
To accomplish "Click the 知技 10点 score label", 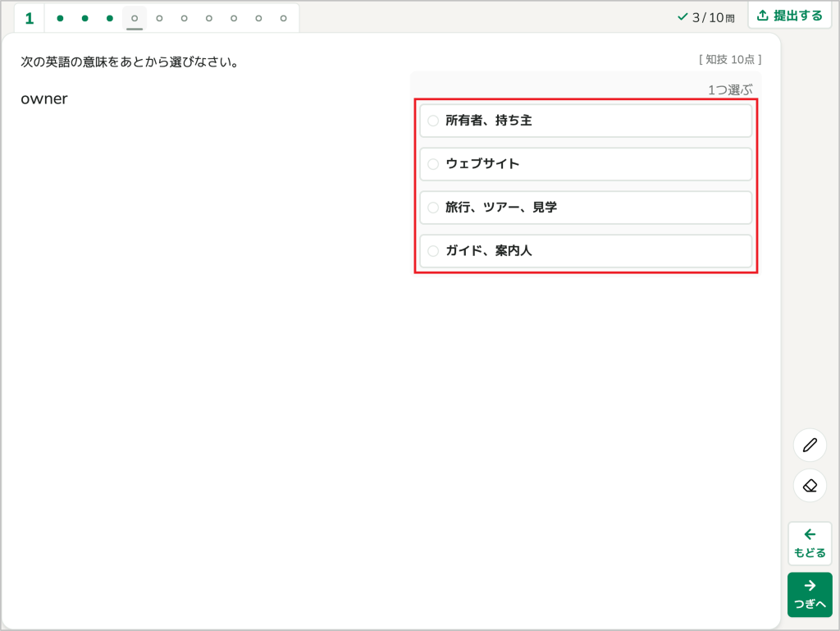I will click(730, 59).
